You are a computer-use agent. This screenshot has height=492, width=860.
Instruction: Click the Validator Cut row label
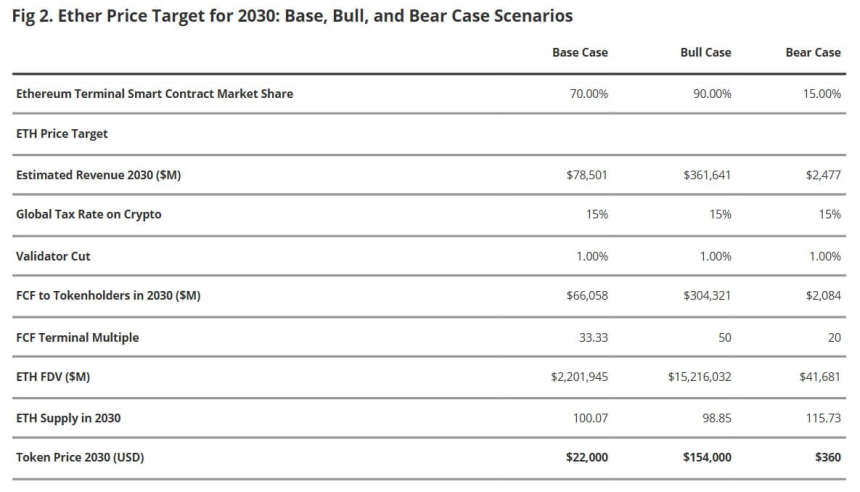(x=53, y=256)
